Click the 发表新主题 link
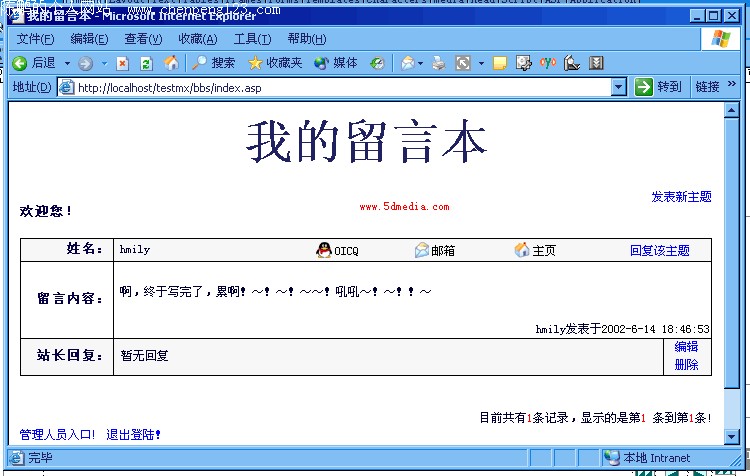The height and width of the screenshot is (476, 750). (681, 197)
